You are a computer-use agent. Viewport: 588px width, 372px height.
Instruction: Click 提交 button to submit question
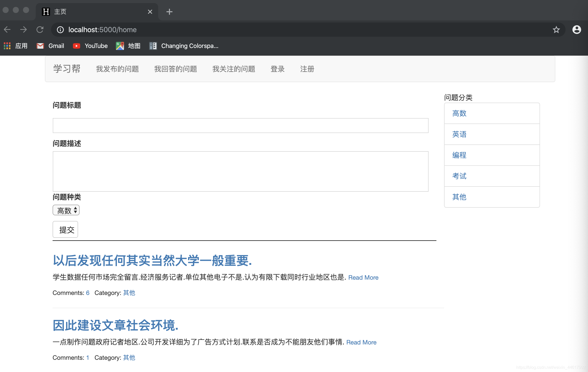(66, 230)
